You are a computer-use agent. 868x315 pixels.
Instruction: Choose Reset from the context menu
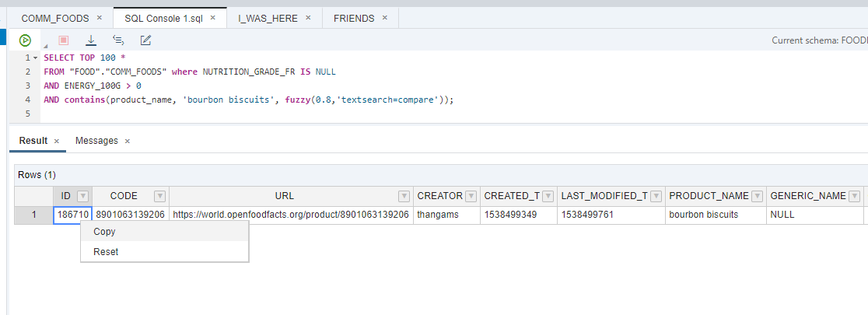[x=164, y=251]
